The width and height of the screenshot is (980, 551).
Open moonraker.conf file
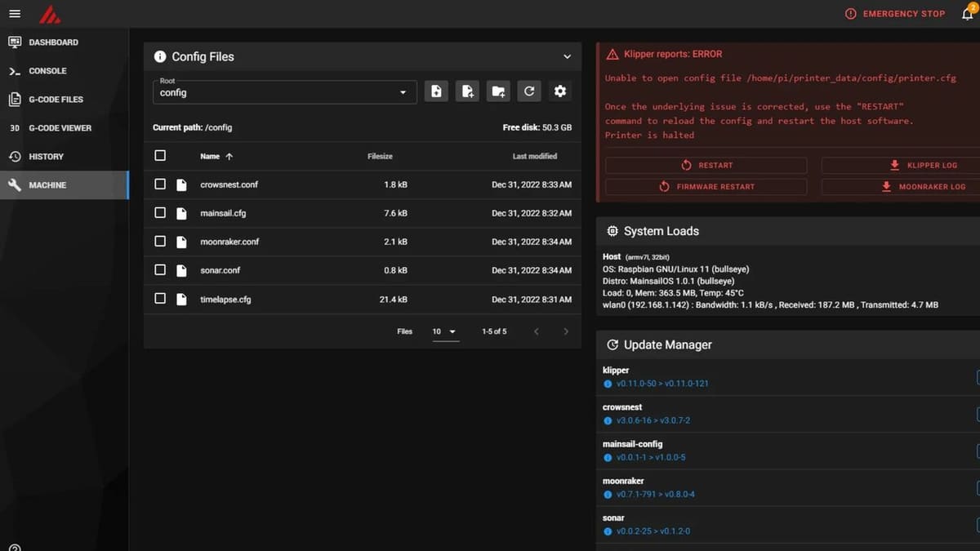pos(229,242)
